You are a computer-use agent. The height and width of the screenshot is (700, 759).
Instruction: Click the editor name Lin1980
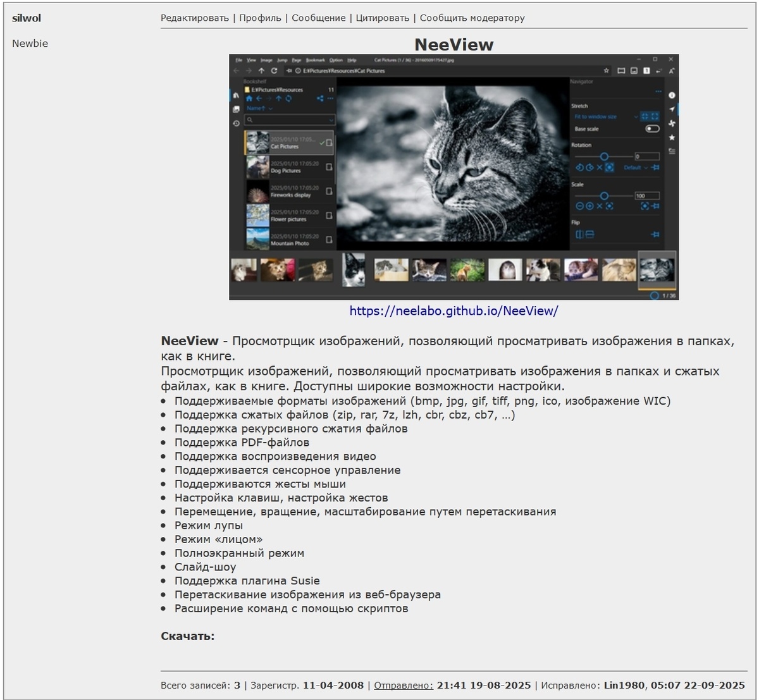tap(625, 685)
